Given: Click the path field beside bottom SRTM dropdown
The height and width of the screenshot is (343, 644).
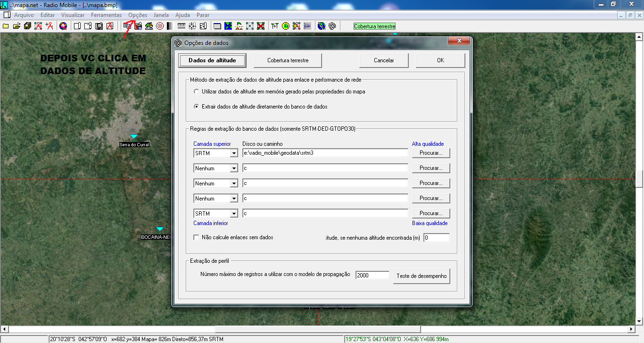Looking at the screenshot, I should pos(325,213).
